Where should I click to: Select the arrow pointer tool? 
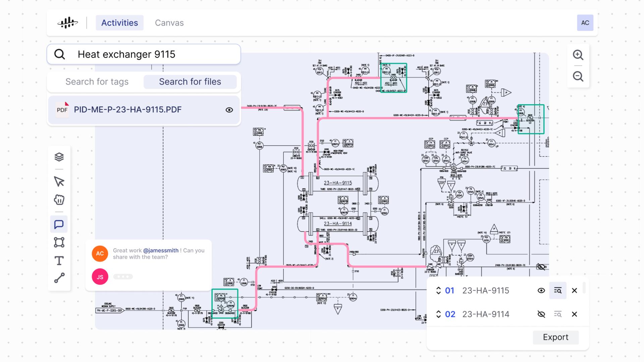pos(59,181)
